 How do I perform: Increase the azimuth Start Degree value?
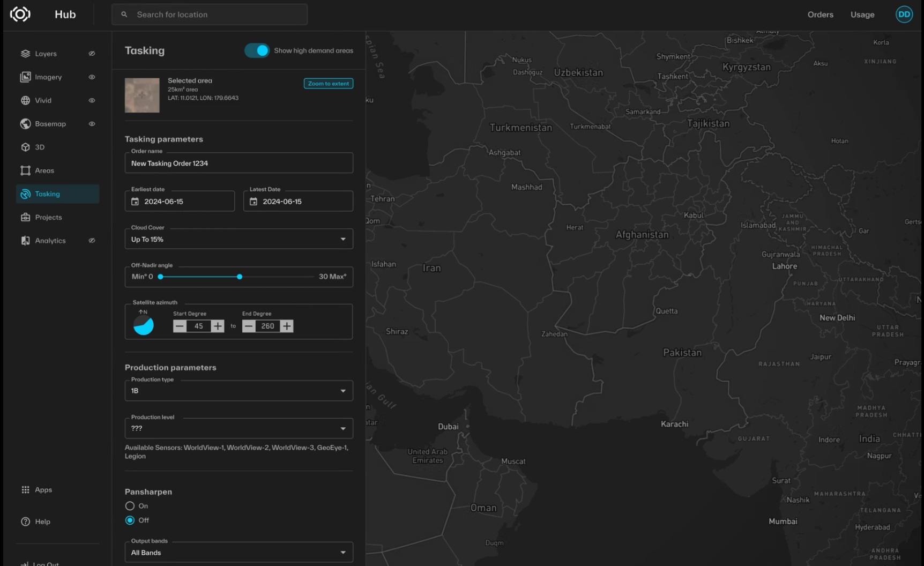(218, 326)
